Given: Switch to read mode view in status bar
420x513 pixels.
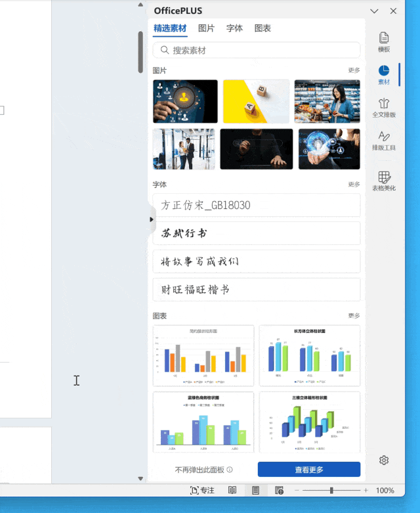Looking at the screenshot, I should coord(232,491).
